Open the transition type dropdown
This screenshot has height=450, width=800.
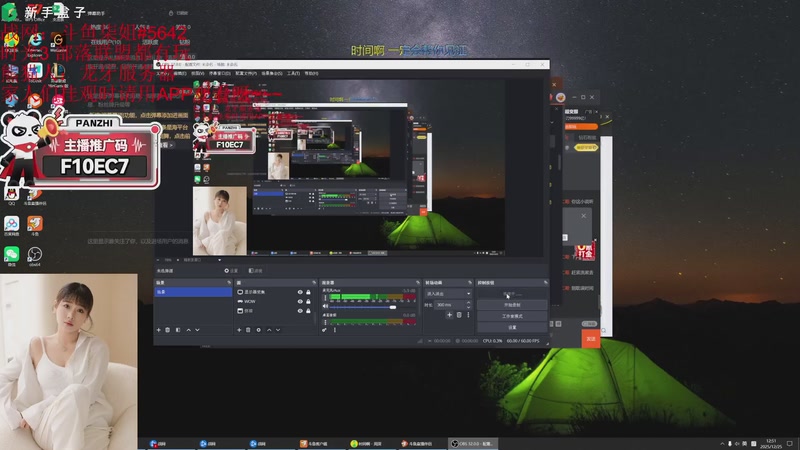[448, 293]
